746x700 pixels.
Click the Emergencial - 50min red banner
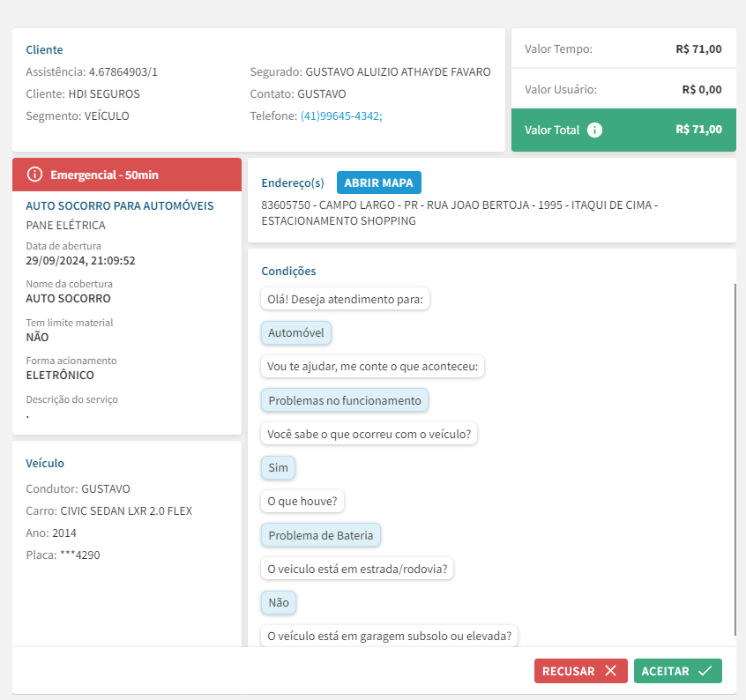point(127,175)
